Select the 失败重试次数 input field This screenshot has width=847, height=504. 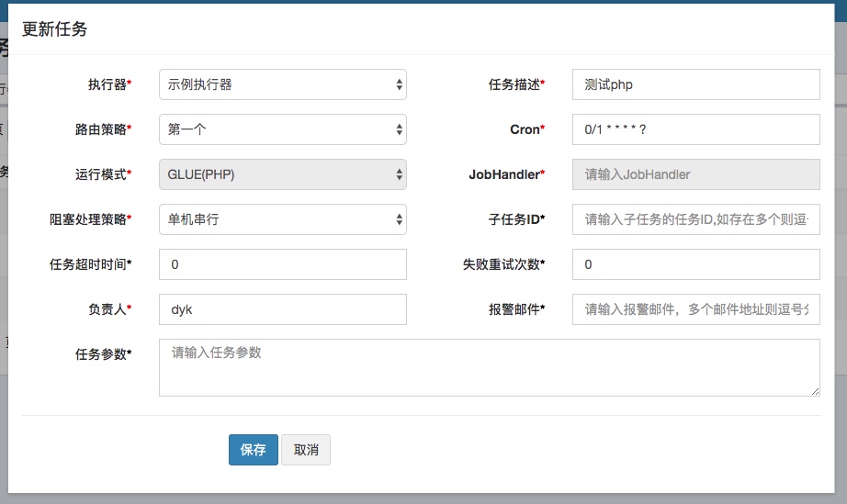coord(695,264)
